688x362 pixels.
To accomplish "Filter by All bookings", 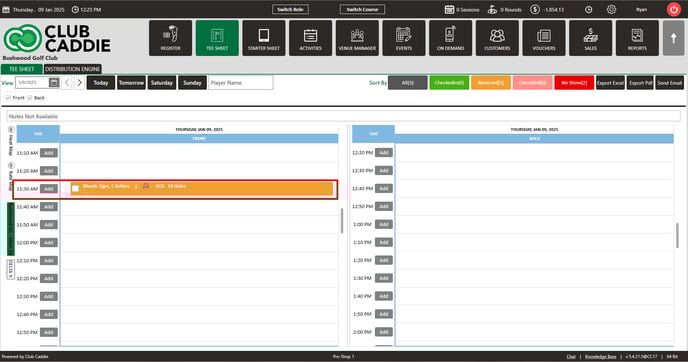I will pyautogui.click(x=408, y=82).
